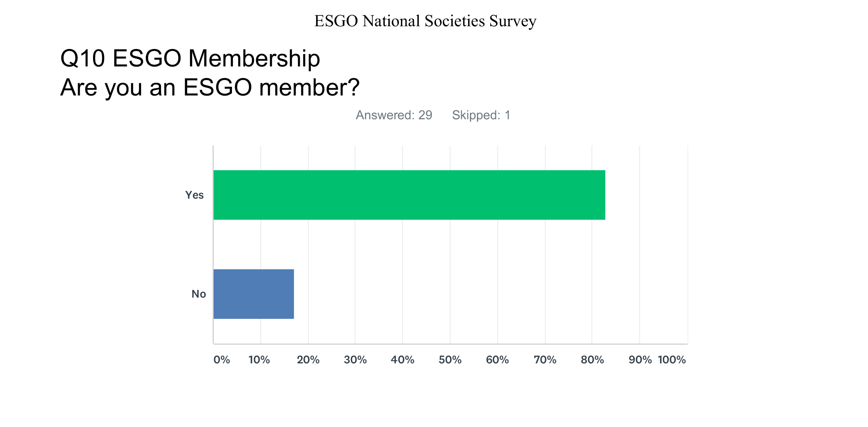The height and width of the screenshot is (427, 868).
Task: Click the 70% axis tick label
Action: [x=545, y=360]
